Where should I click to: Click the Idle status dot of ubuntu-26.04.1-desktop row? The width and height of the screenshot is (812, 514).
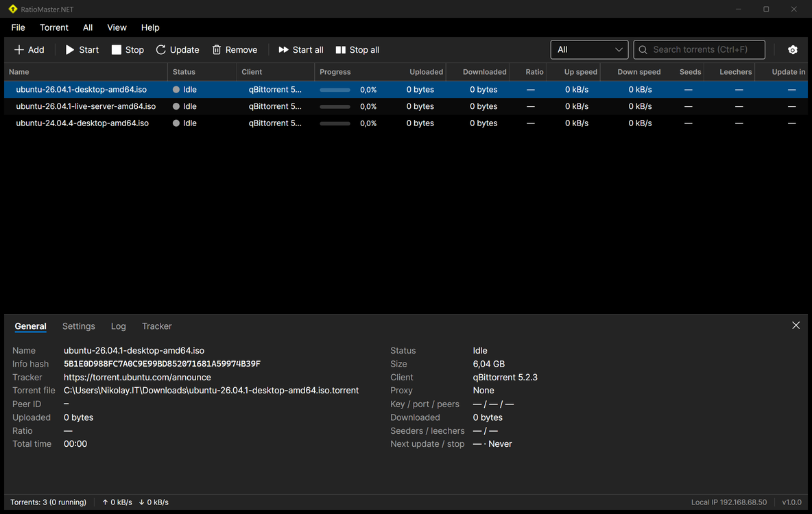176,90
